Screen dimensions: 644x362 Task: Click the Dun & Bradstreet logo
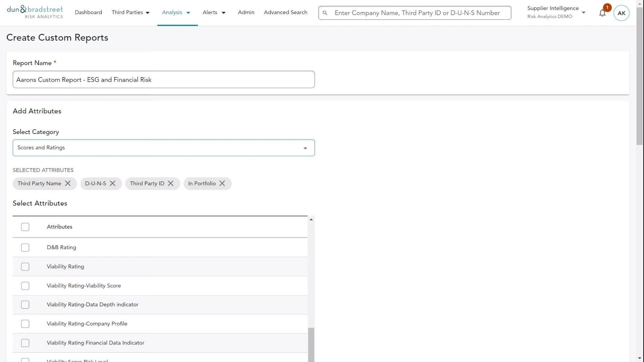35,12
